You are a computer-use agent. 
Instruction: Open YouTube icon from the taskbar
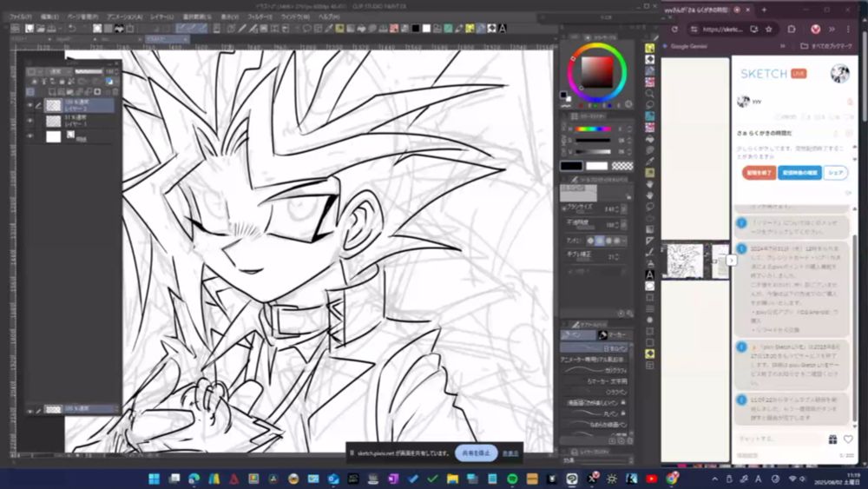tap(652, 479)
